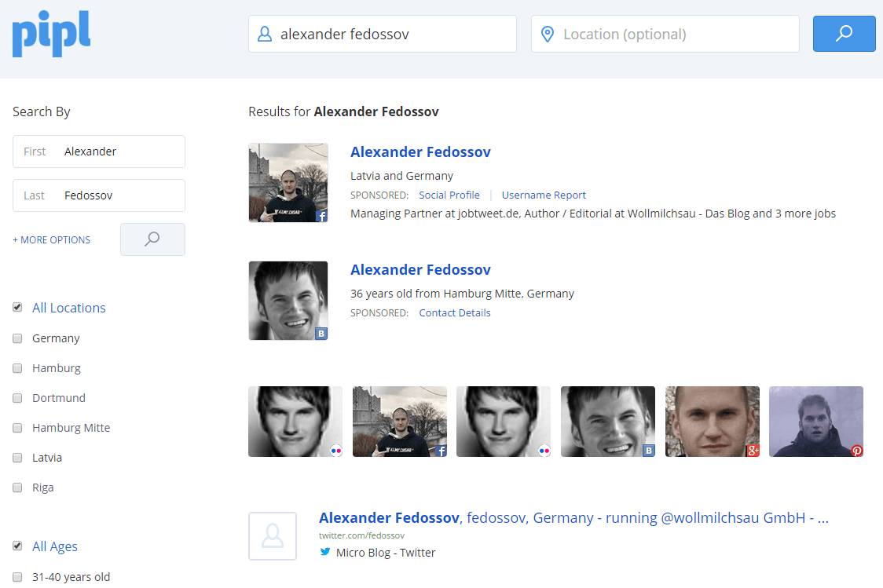Image resolution: width=883 pixels, height=588 pixels.
Task: Click the main name search field
Action: coord(383,34)
